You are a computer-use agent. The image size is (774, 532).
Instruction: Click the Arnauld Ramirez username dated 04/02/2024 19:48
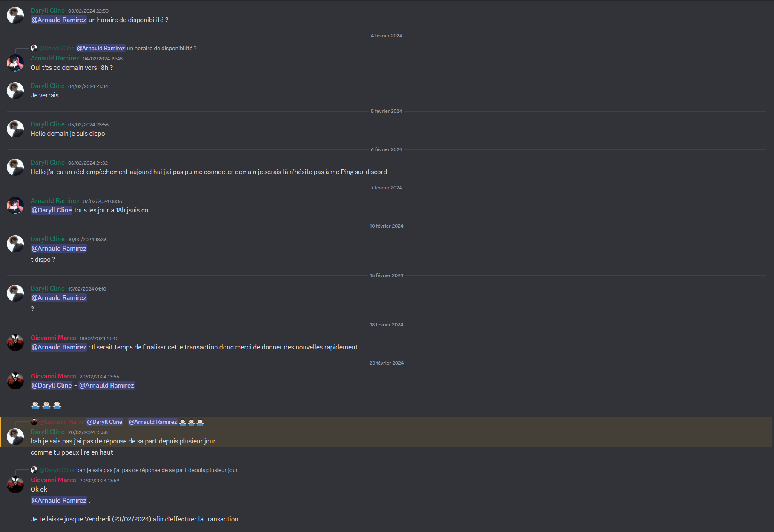pos(55,58)
